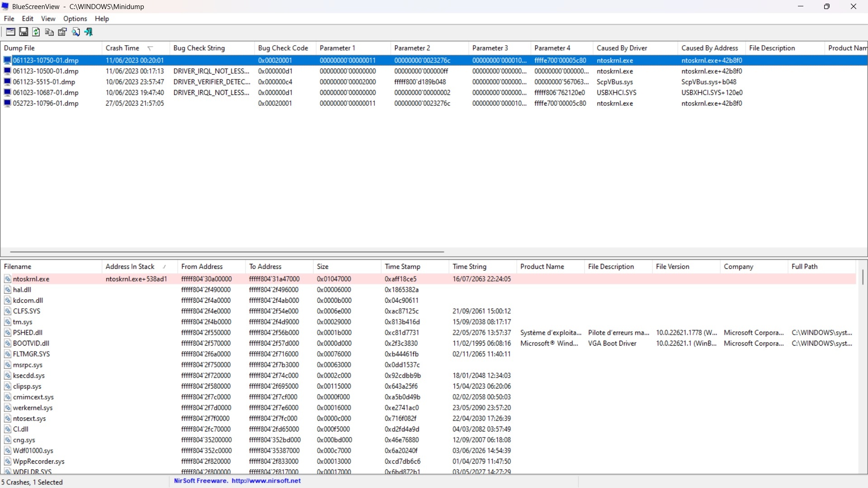Select the BOOTVID.dll row in lower pane
This screenshot has height=488, width=868.
[428, 343]
